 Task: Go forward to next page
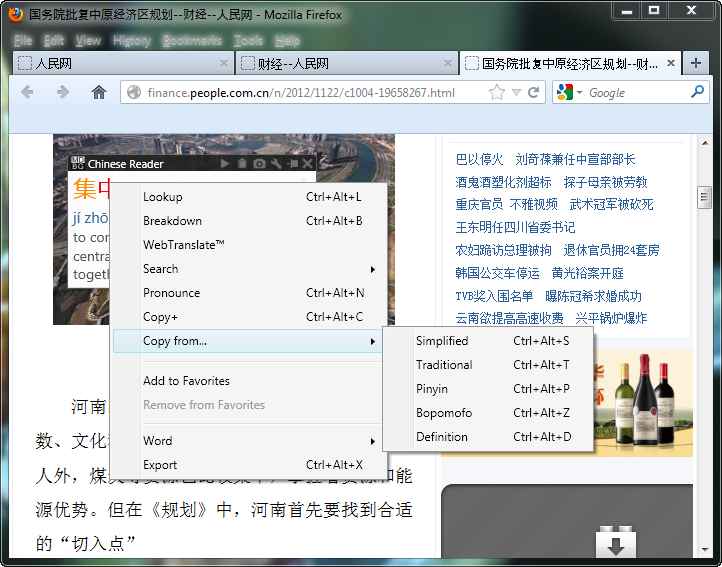(63, 93)
